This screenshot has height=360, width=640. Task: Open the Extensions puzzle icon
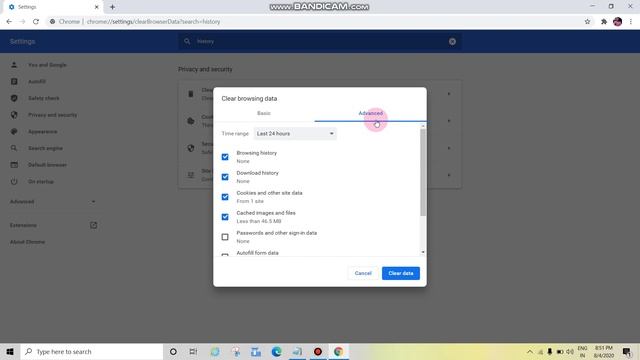604,22
